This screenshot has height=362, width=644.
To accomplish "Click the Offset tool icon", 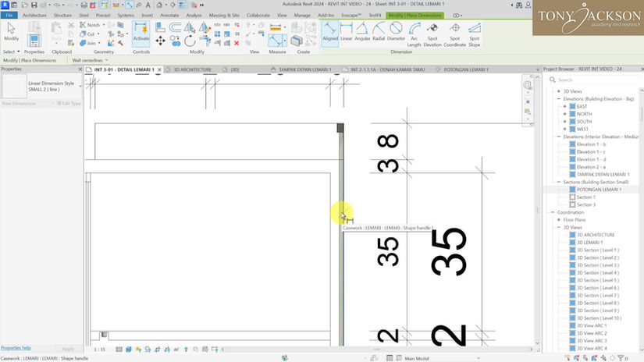I will point(176,27).
